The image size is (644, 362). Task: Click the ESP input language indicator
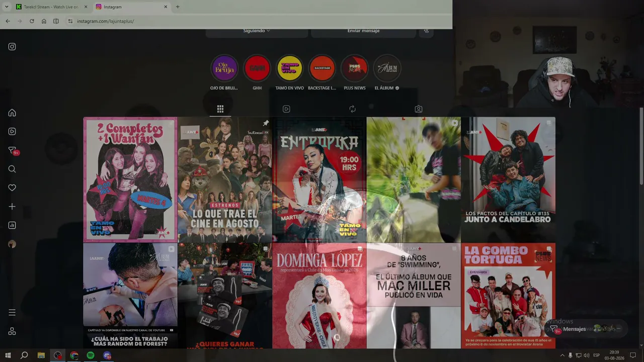tap(597, 355)
